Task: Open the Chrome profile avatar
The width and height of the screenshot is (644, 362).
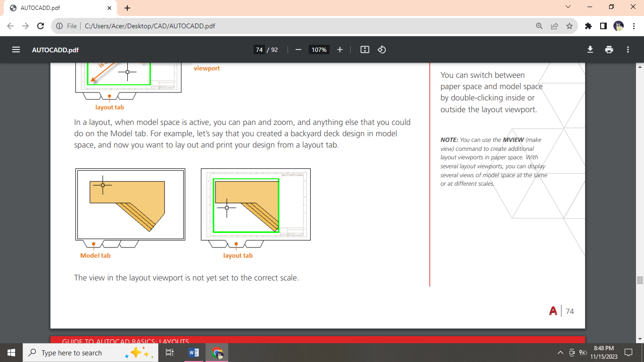Action: click(619, 26)
